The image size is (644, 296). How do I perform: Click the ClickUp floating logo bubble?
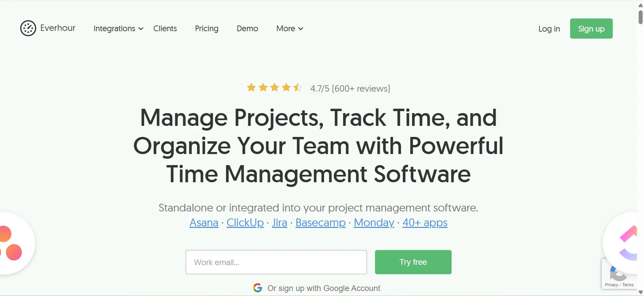coord(624,243)
